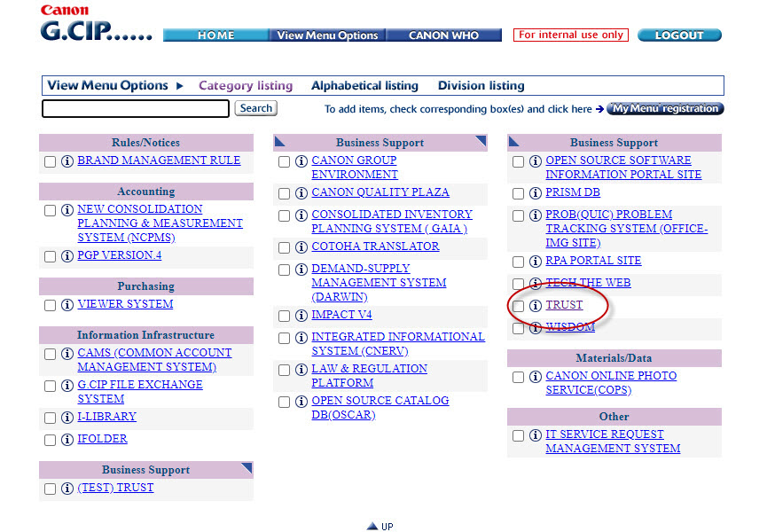The image size is (767, 532).
Task: Enable the I-LIBRARY checkbox
Action: [50, 418]
